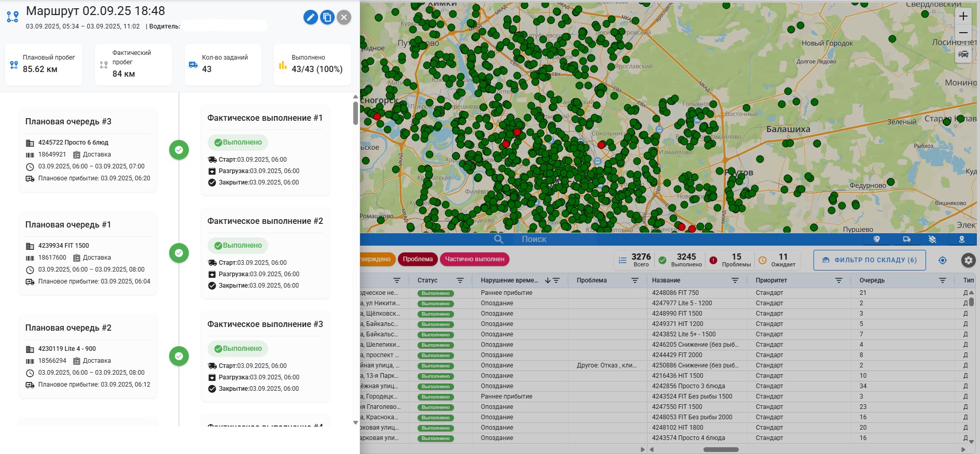Open the Приоритет column filter
980x454 pixels.
(x=838, y=280)
